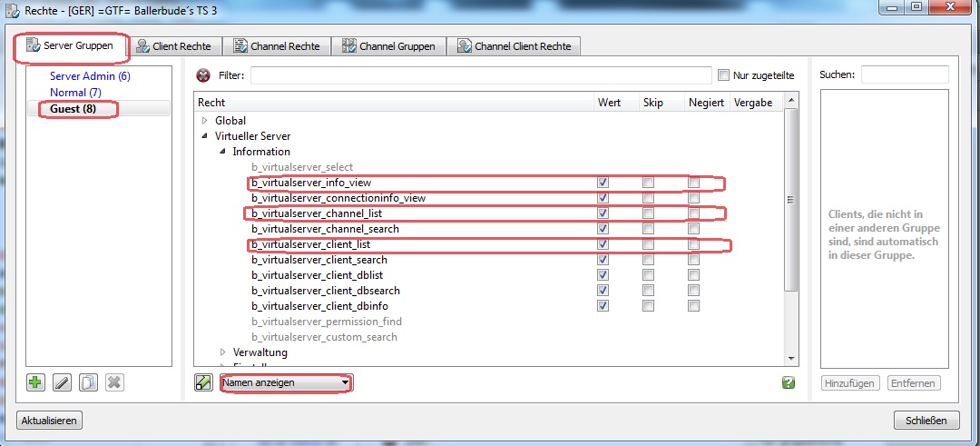Select the b_virtualserver_client_search permission name
Image resolution: width=980 pixels, height=446 pixels.
pos(319,260)
